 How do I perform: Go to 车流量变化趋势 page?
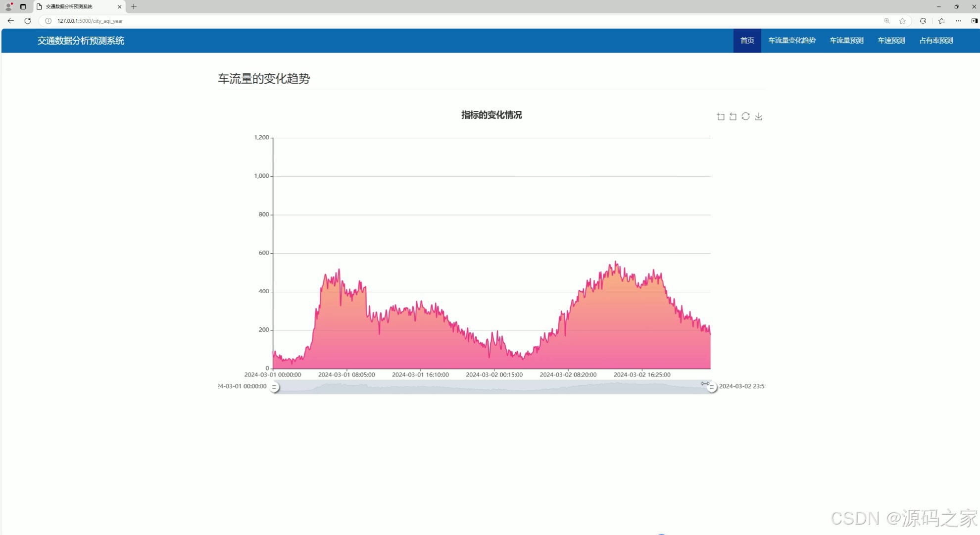tap(791, 41)
